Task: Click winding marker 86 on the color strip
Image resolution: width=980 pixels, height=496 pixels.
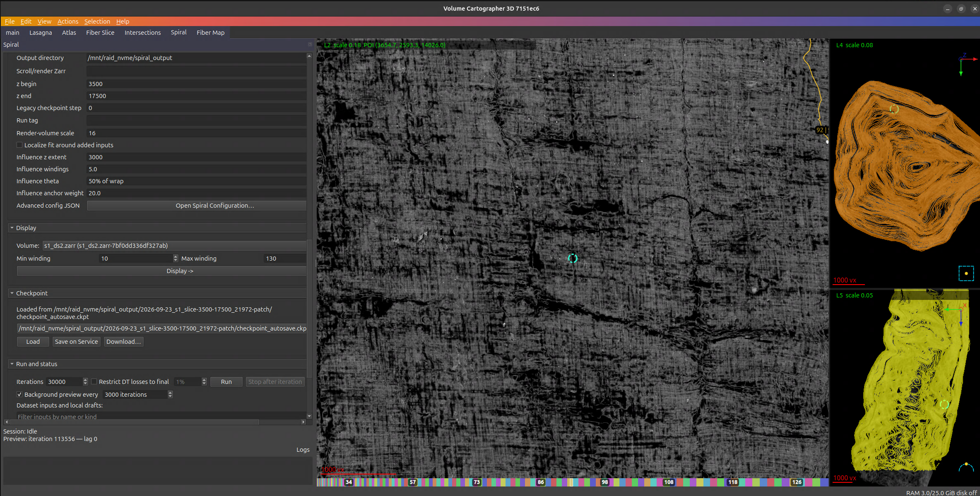Action: [x=541, y=482]
